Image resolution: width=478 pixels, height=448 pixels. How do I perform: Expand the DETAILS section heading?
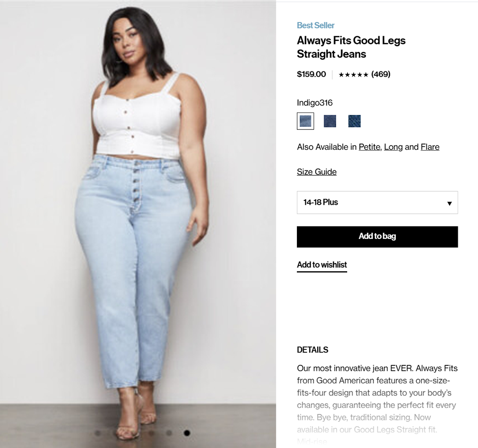tap(312, 350)
